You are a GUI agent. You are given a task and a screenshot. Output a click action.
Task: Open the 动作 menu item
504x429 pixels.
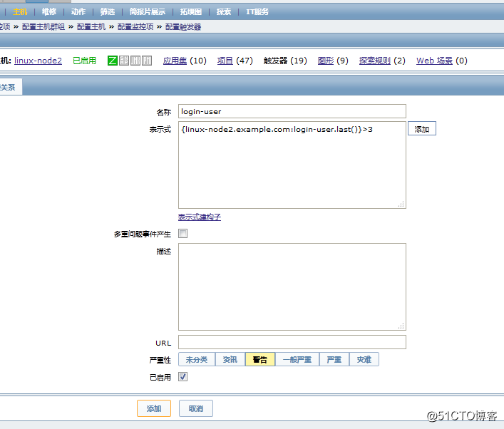78,12
